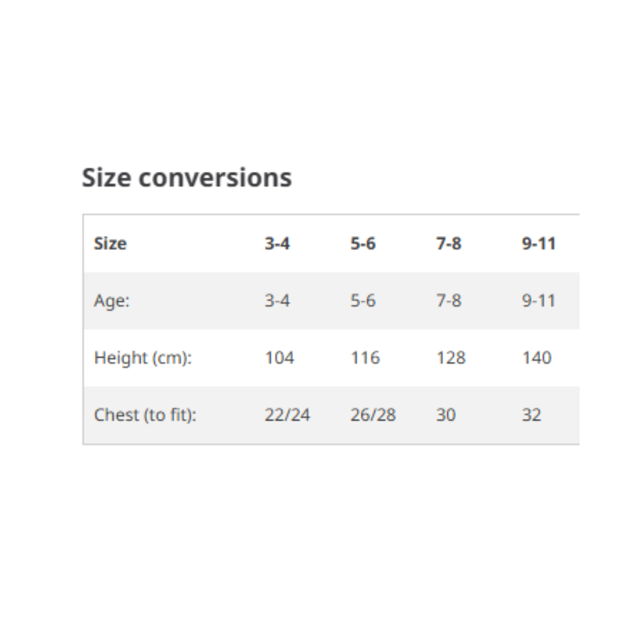Screen dimensions: 644x644
Task: Click chest value 22/24
Action: point(287,415)
